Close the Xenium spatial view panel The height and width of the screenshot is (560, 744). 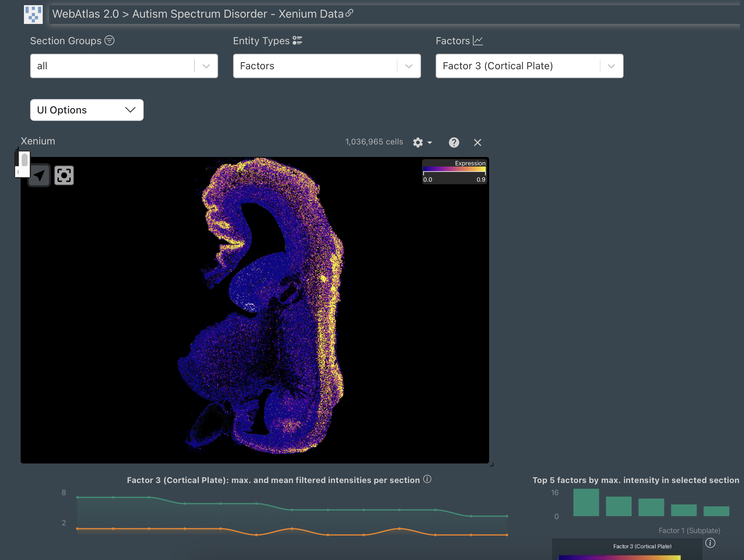point(477,143)
